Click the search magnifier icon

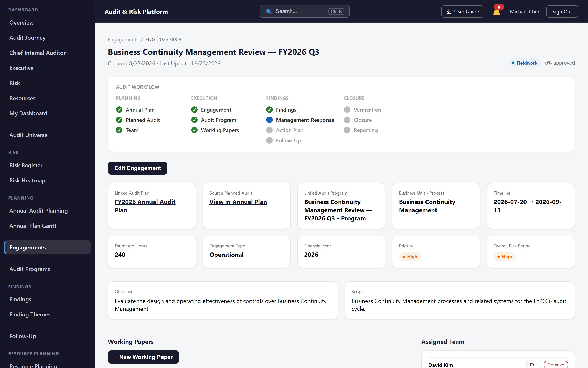tap(268, 11)
